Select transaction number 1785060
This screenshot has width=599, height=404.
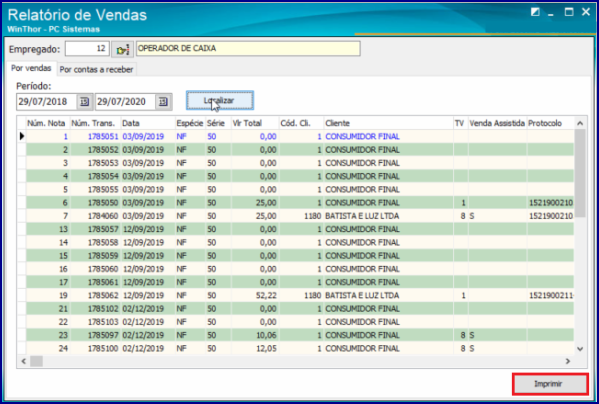pyautogui.click(x=103, y=269)
